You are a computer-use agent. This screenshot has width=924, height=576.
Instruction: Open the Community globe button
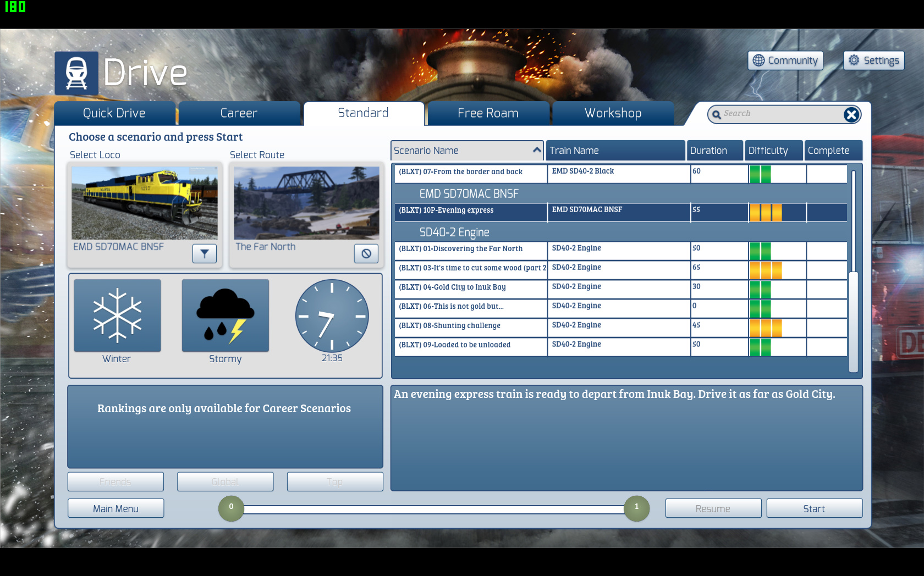point(785,60)
